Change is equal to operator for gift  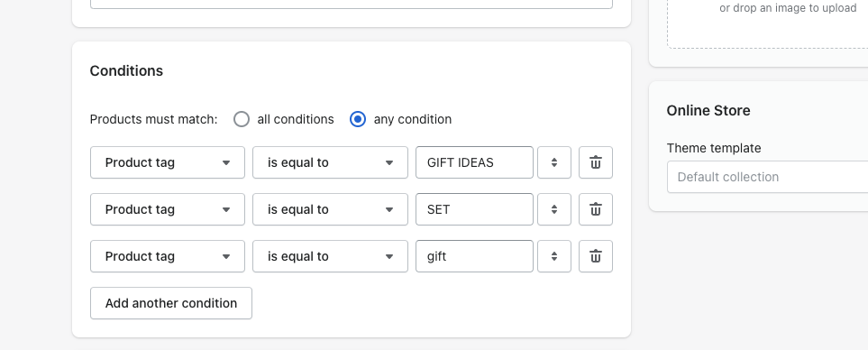point(331,256)
